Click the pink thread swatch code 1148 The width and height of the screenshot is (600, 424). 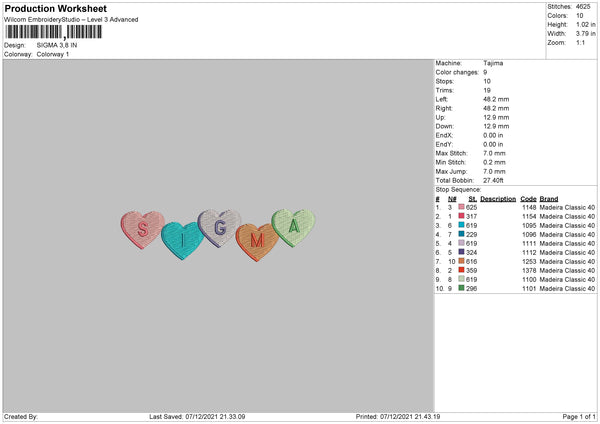[x=461, y=207]
